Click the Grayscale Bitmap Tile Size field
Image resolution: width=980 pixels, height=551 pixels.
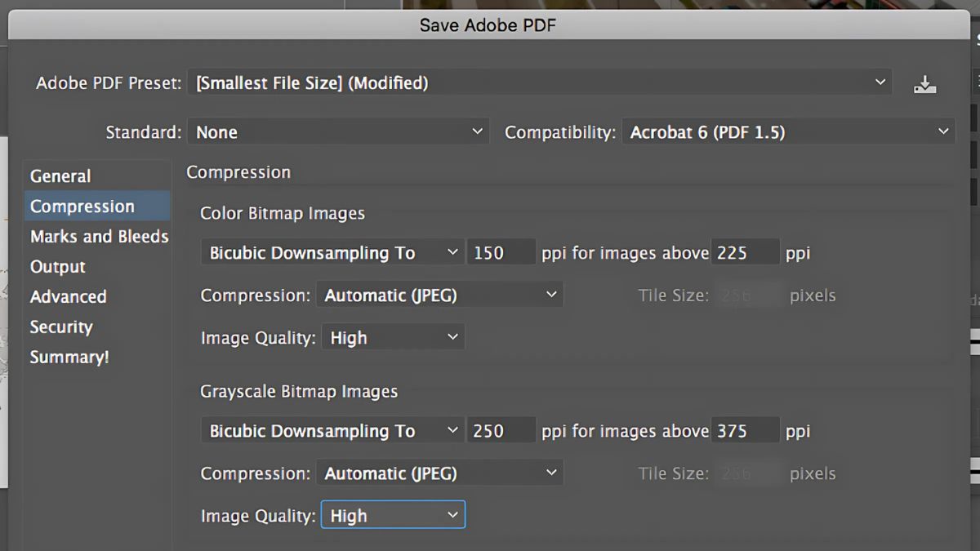click(748, 473)
